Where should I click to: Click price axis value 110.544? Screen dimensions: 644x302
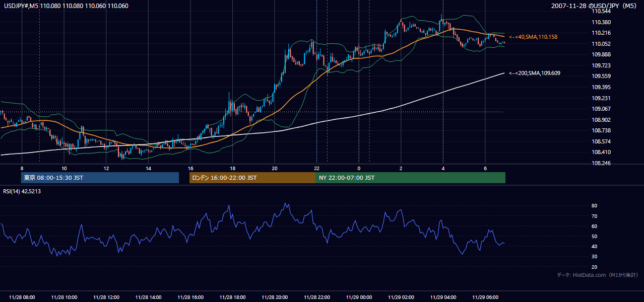(x=602, y=11)
